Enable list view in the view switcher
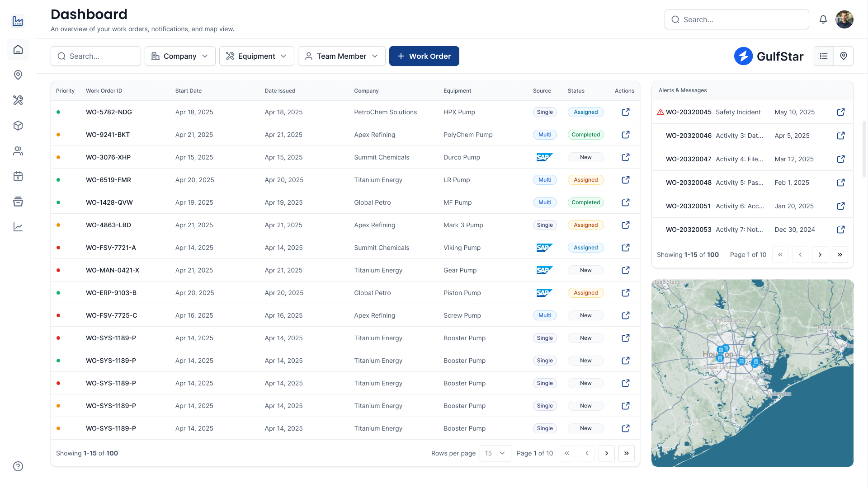Image resolution: width=868 pixels, height=488 pixels. tap(824, 56)
